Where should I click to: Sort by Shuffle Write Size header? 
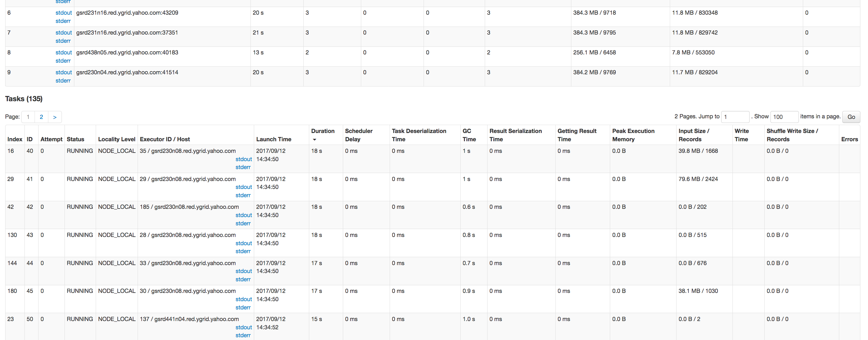pyautogui.click(x=792, y=135)
